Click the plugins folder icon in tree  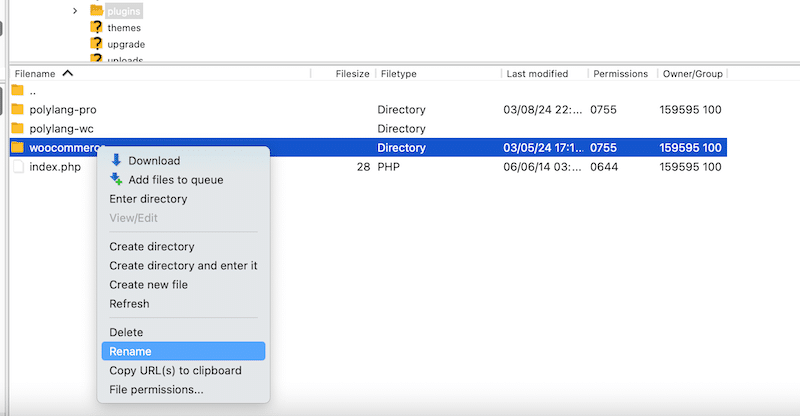pos(97,11)
